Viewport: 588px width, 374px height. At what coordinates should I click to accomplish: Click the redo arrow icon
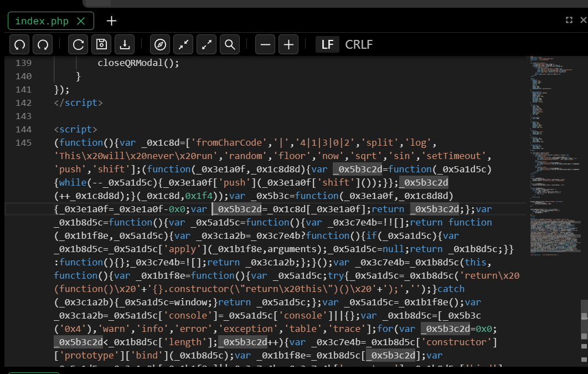point(43,44)
